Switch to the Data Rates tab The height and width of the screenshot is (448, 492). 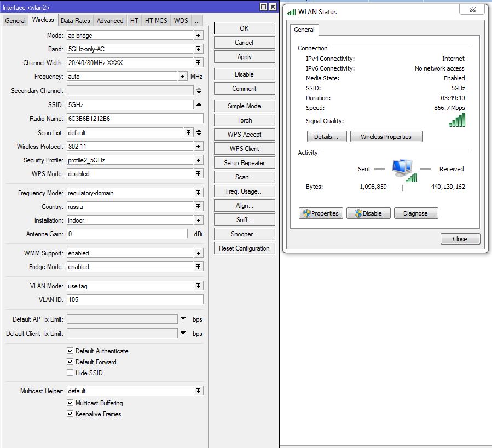point(75,20)
